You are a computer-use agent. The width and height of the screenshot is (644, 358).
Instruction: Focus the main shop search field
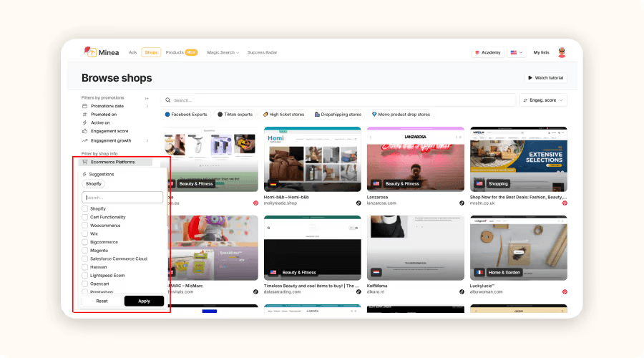338,100
